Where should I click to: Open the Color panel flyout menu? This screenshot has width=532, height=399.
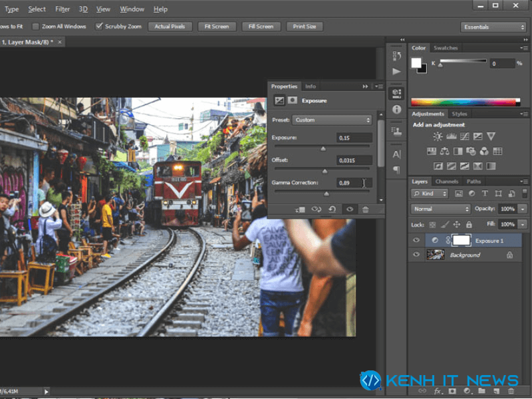pos(523,48)
